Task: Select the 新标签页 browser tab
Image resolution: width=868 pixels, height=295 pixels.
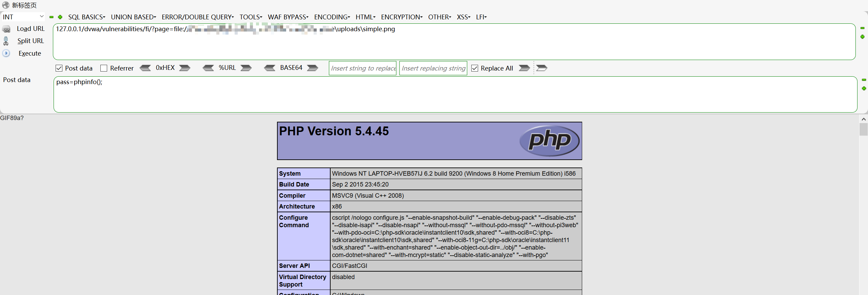Action: point(24,5)
